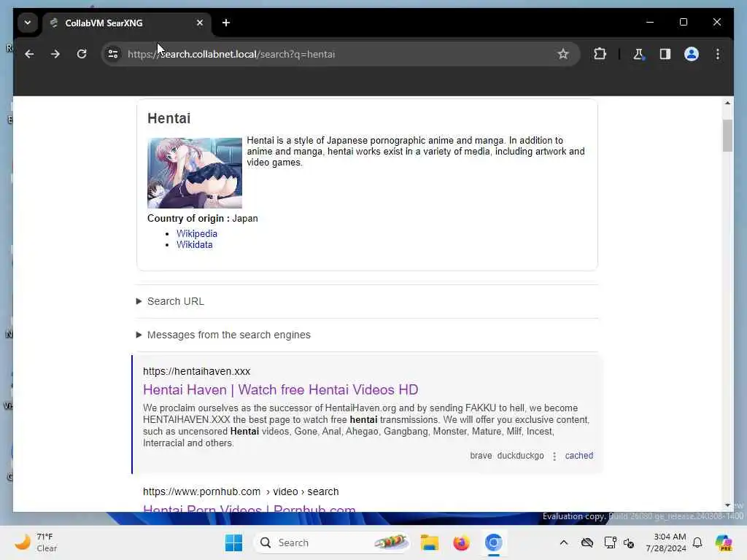Click the scrollbar up arrow
Image resolution: width=747 pixels, height=560 pixels.
point(727,103)
